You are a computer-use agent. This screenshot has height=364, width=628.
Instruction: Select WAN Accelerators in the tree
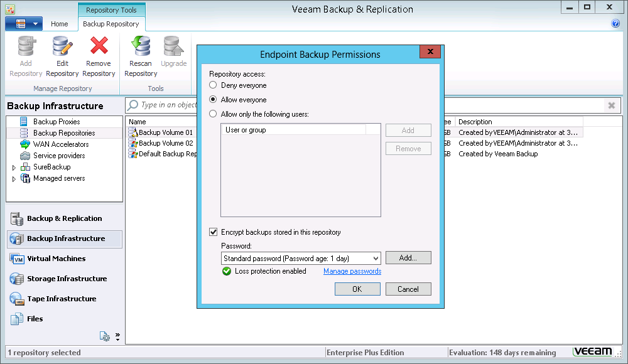click(60, 144)
